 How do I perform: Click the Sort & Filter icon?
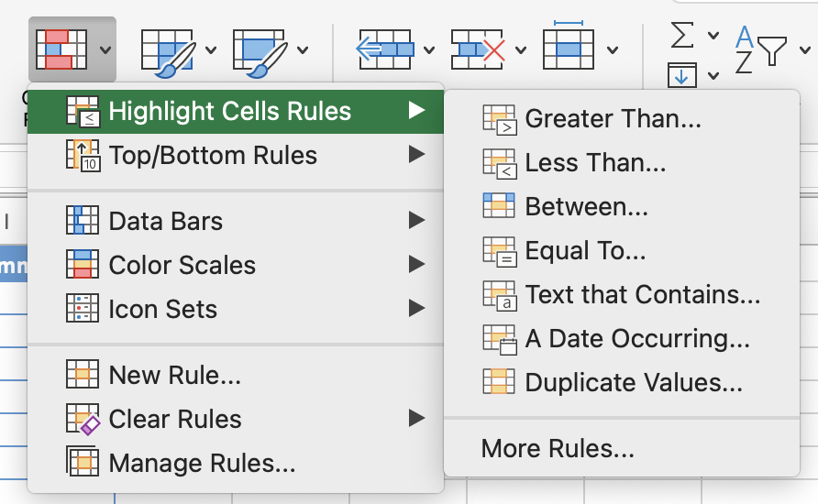coord(762,49)
